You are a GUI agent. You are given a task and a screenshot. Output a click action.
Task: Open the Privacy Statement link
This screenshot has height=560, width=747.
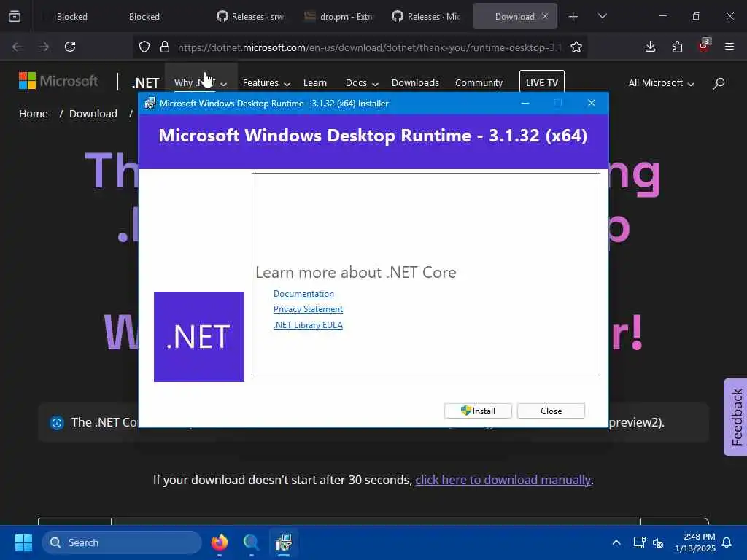(x=309, y=309)
